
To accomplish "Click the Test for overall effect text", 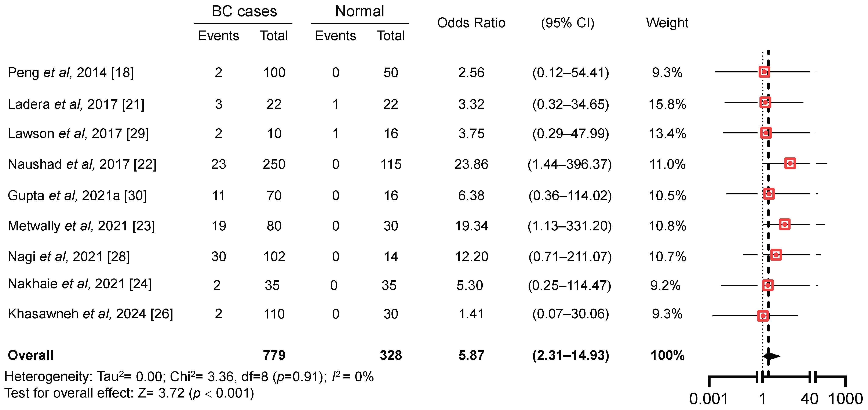I will pyautogui.click(x=129, y=393).
